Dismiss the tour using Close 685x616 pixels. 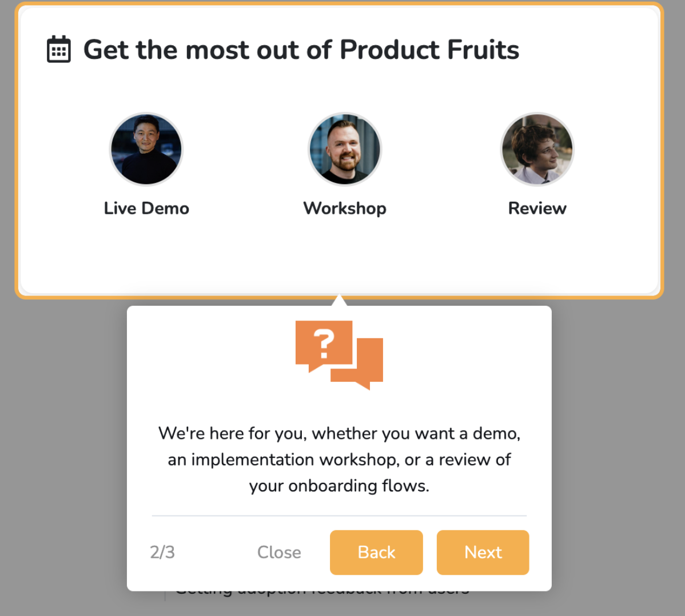coord(279,552)
